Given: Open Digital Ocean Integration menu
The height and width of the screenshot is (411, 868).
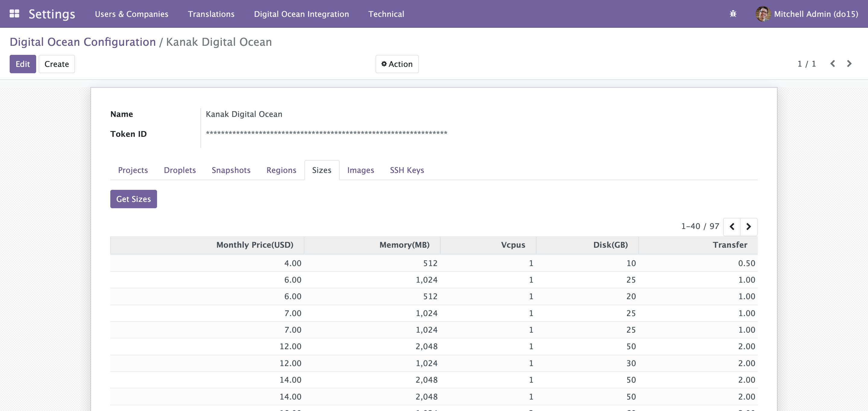Looking at the screenshot, I should [x=301, y=14].
